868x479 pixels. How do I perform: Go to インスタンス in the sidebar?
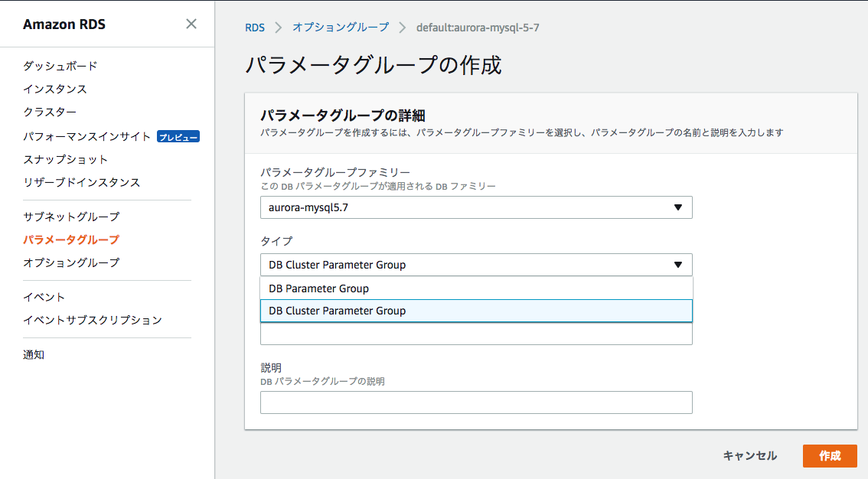coord(55,89)
